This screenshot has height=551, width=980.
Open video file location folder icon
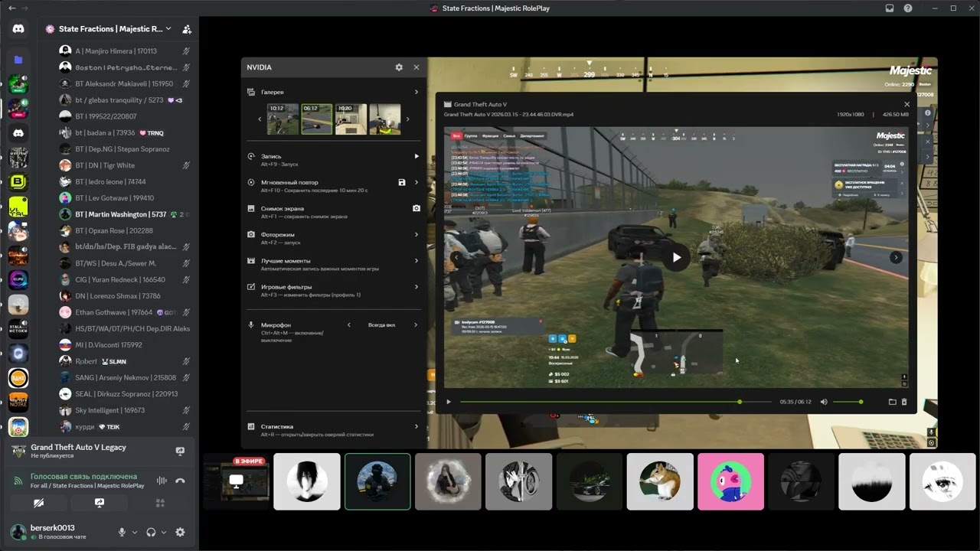[892, 402]
